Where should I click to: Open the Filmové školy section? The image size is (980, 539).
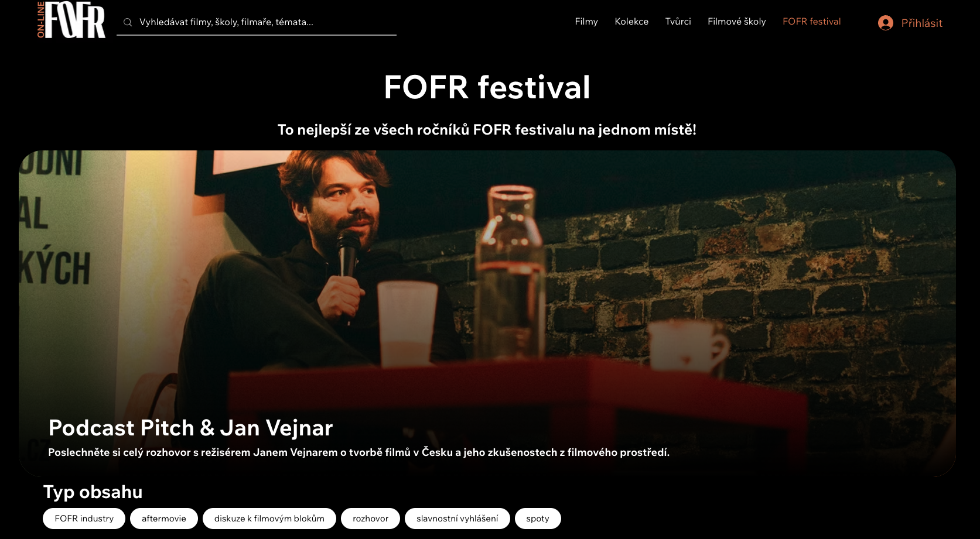(x=736, y=22)
